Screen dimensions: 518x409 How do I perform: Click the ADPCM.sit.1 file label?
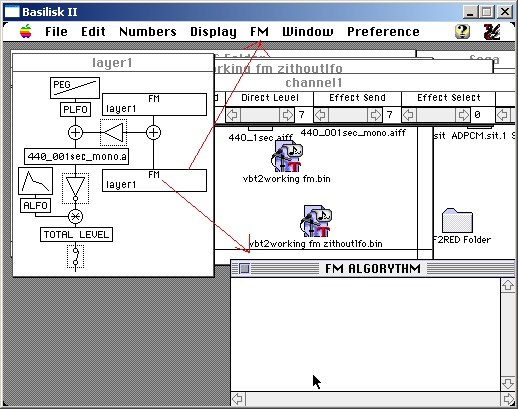(x=479, y=136)
